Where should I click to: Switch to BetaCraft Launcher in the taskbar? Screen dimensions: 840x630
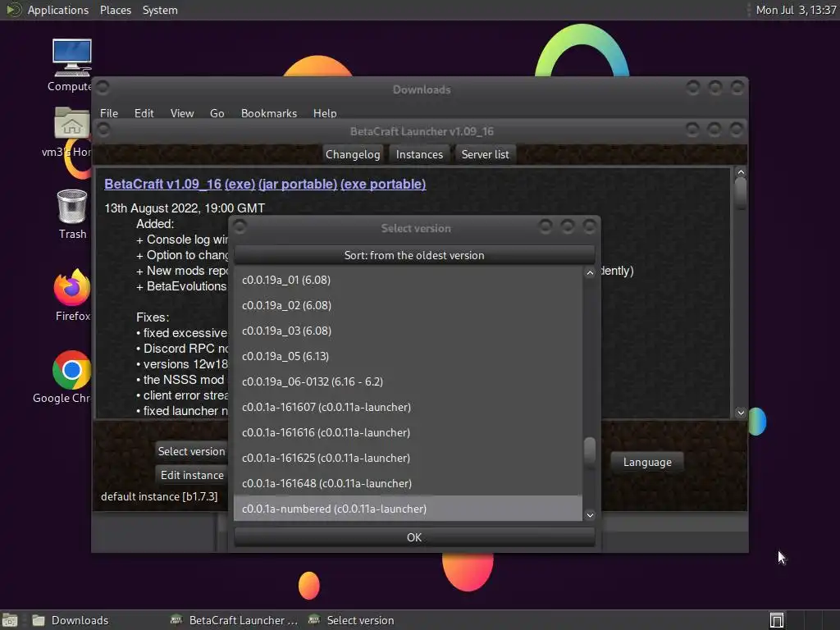[x=234, y=620]
